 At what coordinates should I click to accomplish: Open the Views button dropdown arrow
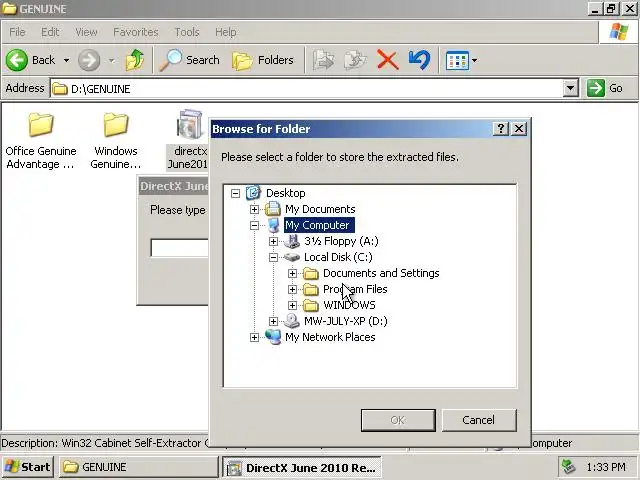click(x=474, y=61)
